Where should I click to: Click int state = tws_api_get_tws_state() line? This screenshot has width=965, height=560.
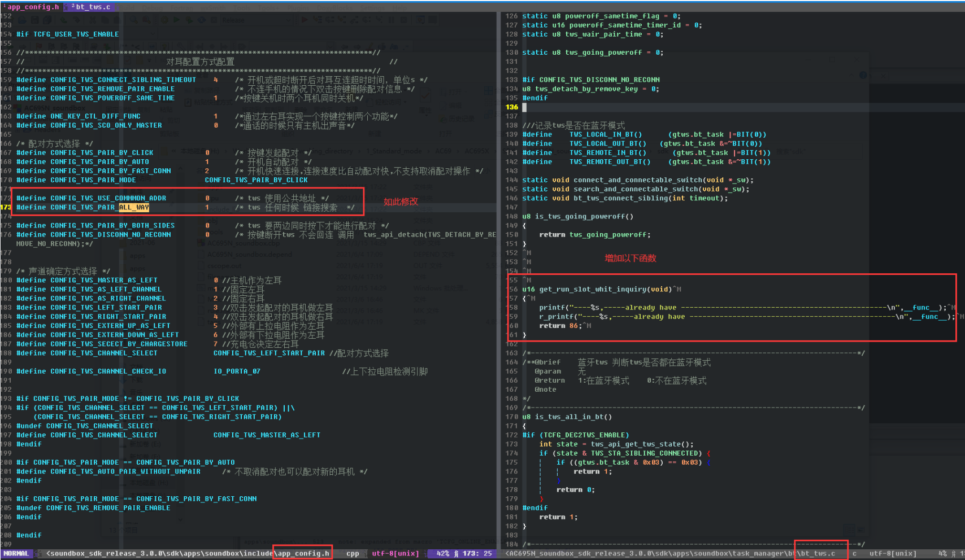(616, 444)
